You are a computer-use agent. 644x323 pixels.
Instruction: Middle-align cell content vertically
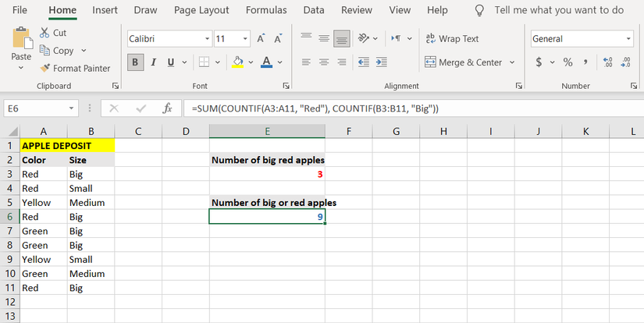click(x=324, y=38)
